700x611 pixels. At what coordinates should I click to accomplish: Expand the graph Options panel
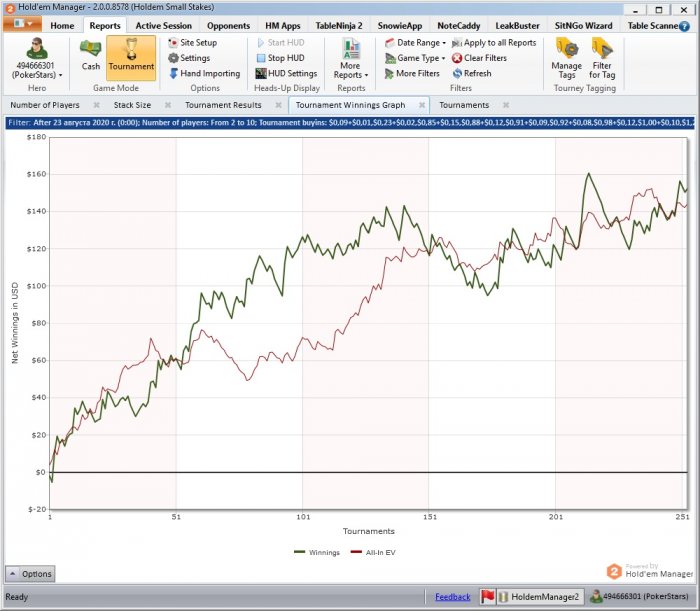[30, 574]
